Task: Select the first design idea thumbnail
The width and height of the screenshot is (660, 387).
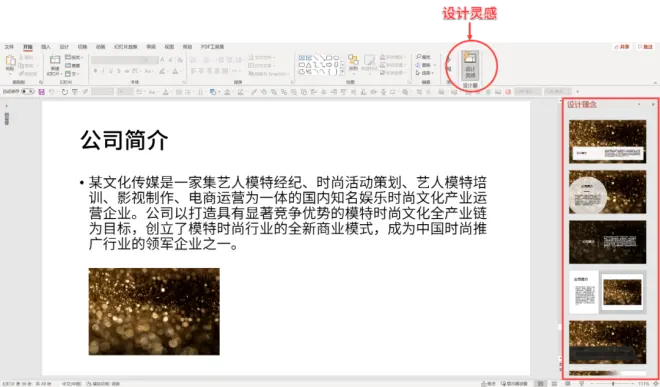Action: [x=607, y=141]
